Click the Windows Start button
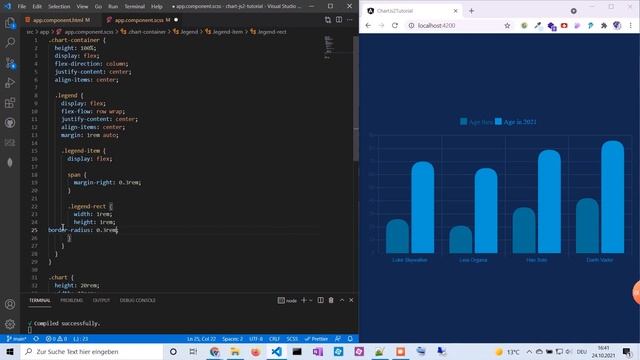The width and height of the screenshot is (640, 360). (x=10, y=351)
